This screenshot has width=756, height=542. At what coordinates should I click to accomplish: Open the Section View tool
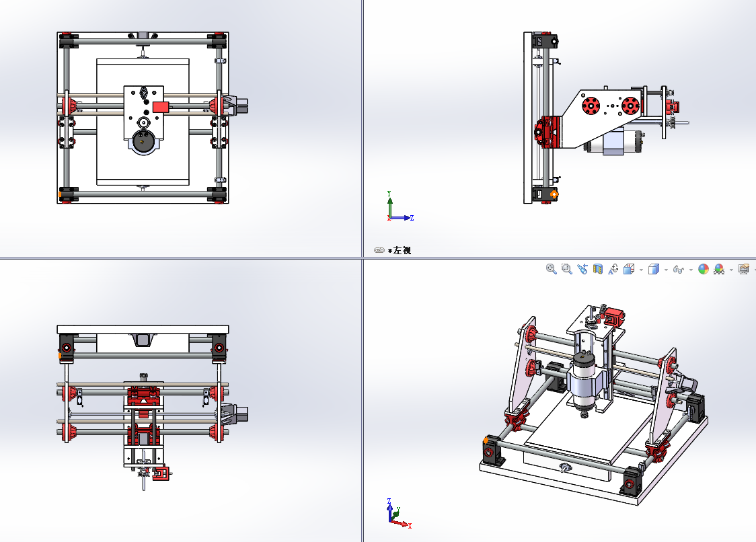(x=599, y=268)
